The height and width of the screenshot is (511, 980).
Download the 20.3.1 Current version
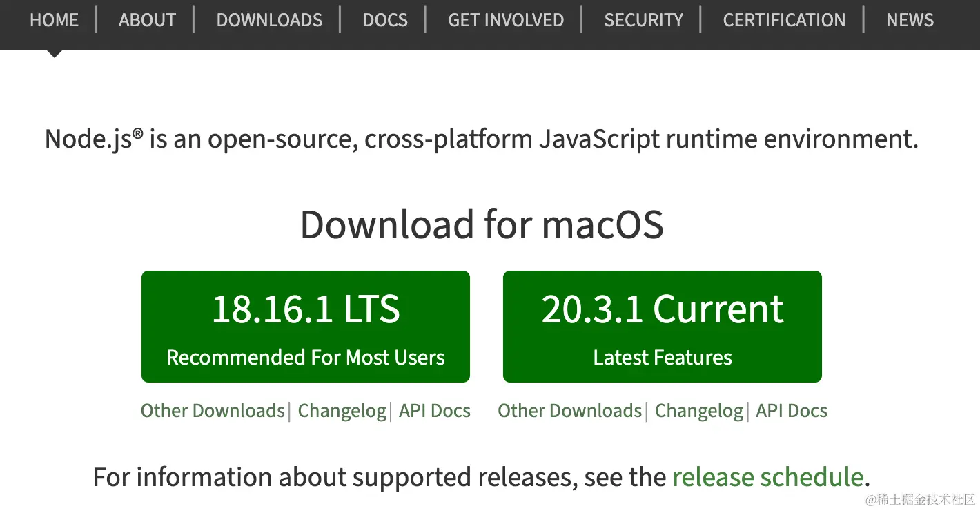point(663,327)
